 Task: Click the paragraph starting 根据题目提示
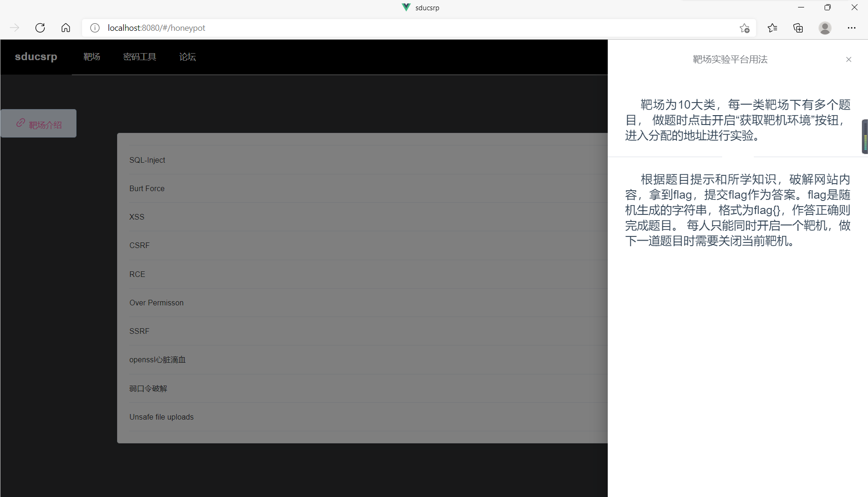click(738, 210)
